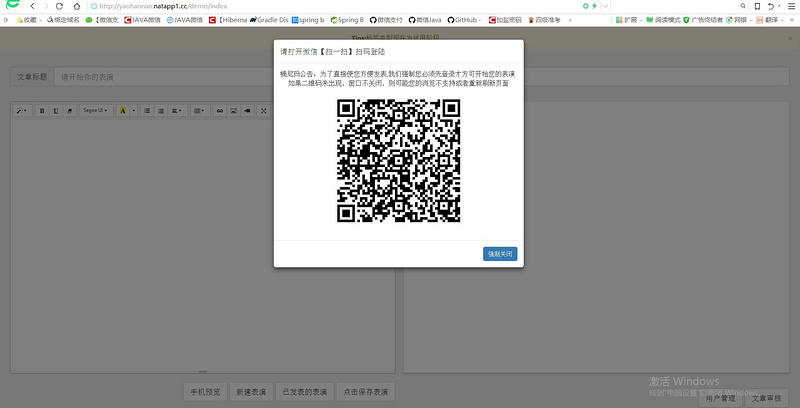Insert an ordered numbered list
800x408 pixels.
(161, 111)
